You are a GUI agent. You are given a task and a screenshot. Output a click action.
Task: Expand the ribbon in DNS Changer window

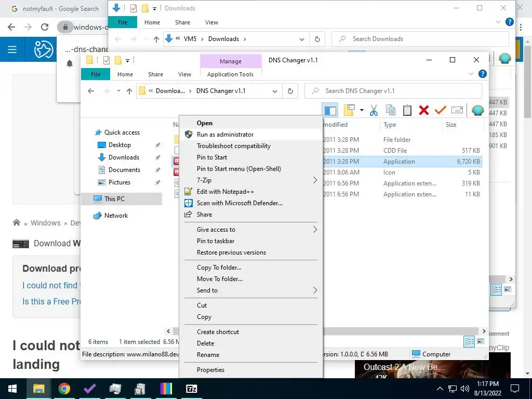point(471,74)
